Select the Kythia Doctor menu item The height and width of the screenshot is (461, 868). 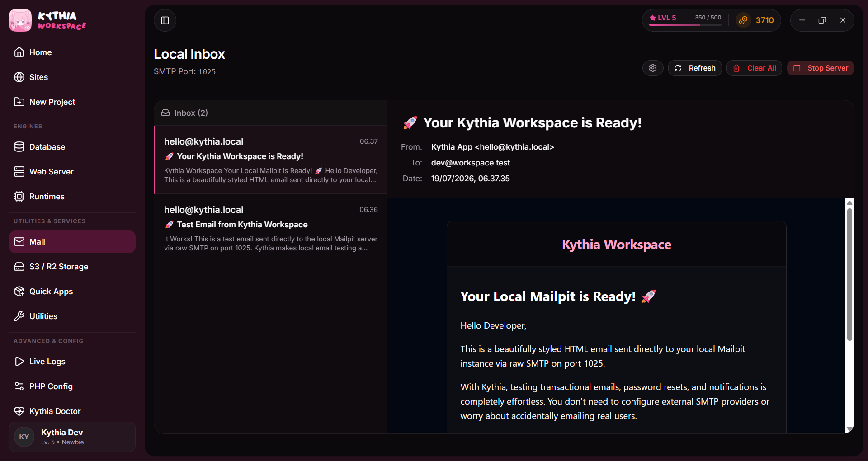pyautogui.click(x=72, y=411)
